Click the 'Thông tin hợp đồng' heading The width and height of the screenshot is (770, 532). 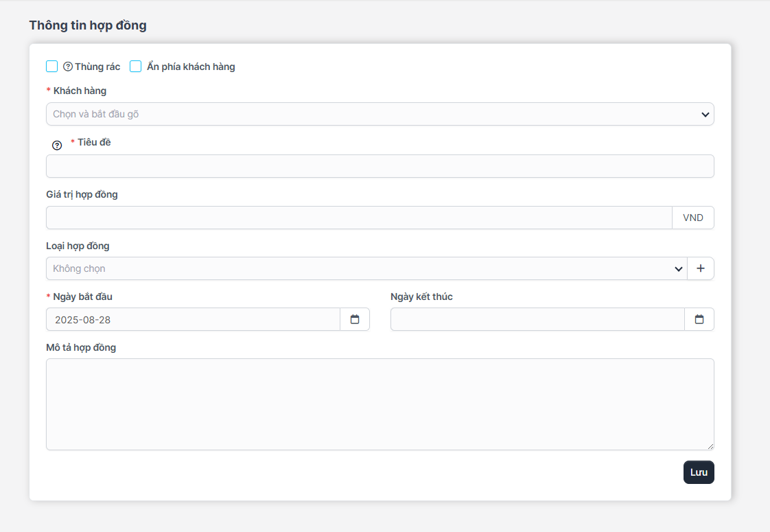(88, 25)
